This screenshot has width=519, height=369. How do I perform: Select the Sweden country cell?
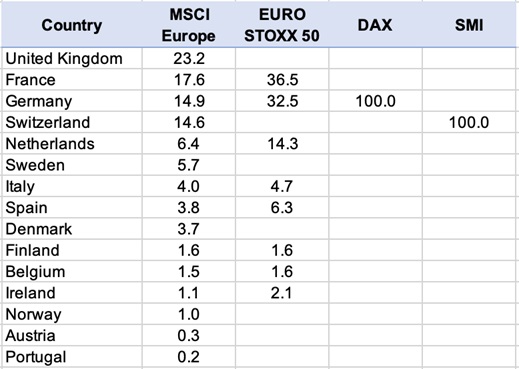tap(72, 165)
